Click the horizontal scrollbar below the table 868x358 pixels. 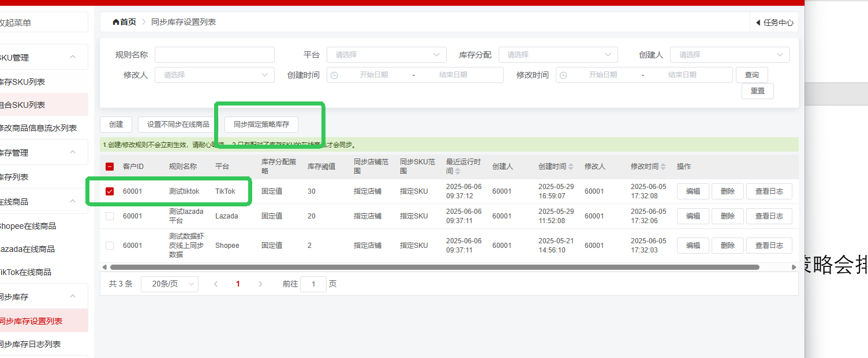tap(434, 267)
